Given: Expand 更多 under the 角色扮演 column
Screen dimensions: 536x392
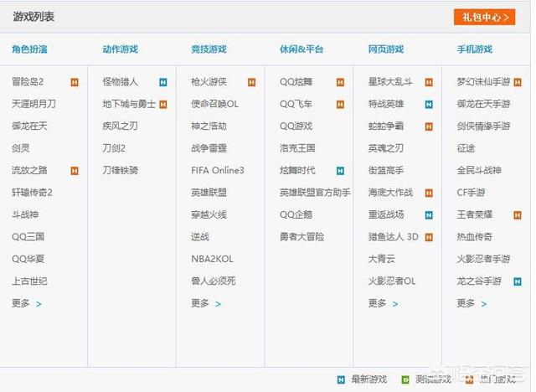Looking at the screenshot, I should pyautogui.click(x=26, y=303).
